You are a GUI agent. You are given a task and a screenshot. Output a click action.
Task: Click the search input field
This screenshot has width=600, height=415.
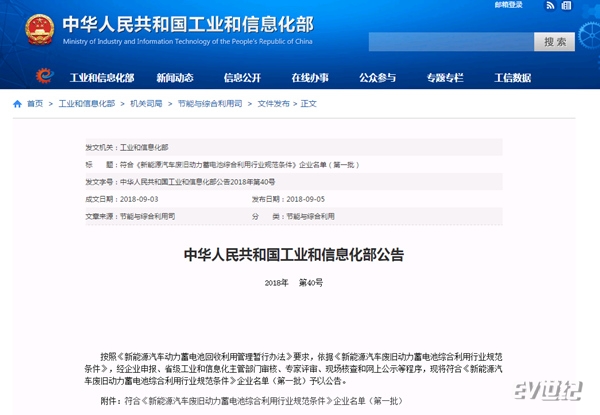451,42
